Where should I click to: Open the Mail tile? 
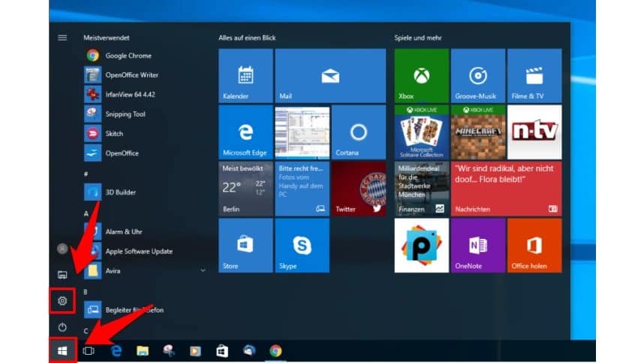tap(330, 76)
